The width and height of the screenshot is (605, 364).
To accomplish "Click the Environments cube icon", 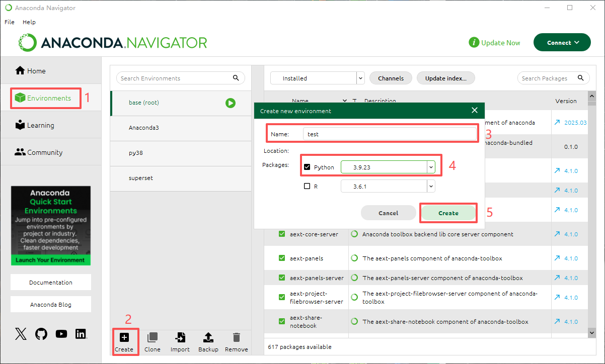I will click(x=20, y=98).
